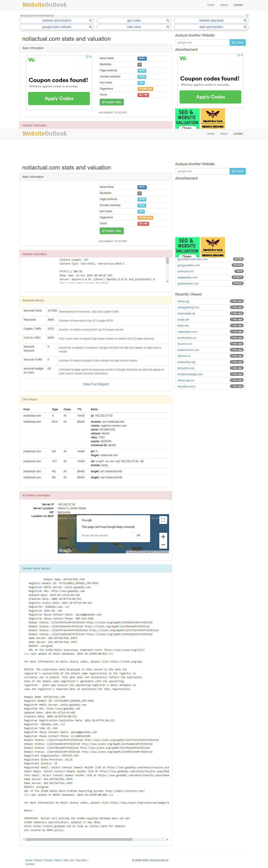Open mp3cool.in in Recently Viewed
The image size is (268, 868).
184,356
